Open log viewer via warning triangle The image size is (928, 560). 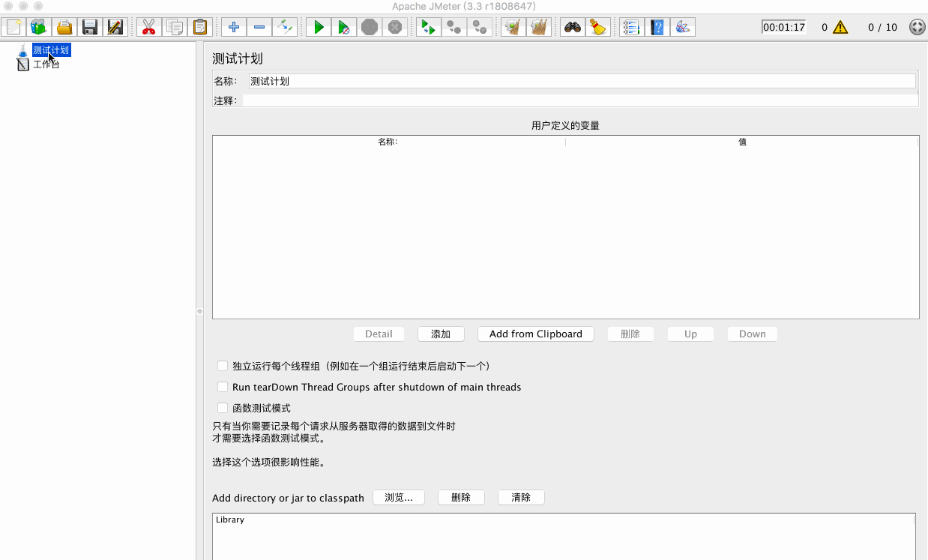click(x=840, y=28)
